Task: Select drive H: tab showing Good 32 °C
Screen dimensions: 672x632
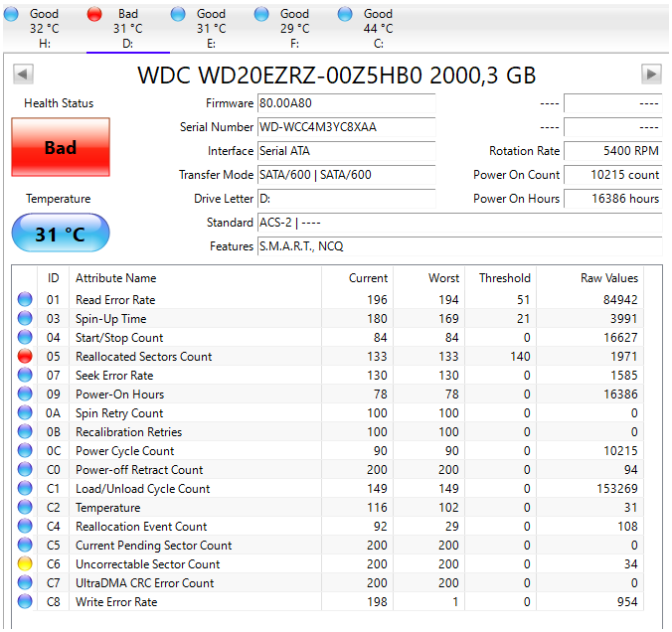Action: 45,28
